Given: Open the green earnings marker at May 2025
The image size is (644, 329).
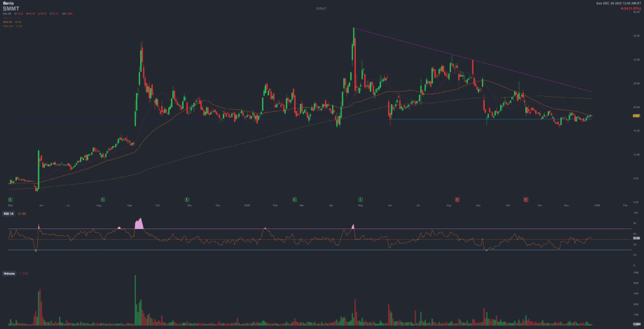Looking at the screenshot, I should (360, 199).
